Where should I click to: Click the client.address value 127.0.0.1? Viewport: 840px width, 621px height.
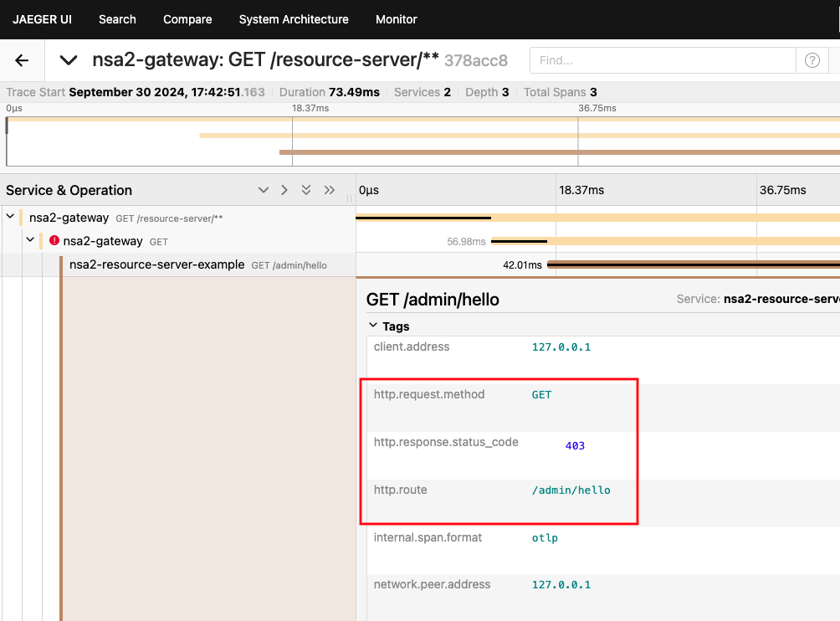pos(561,347)
